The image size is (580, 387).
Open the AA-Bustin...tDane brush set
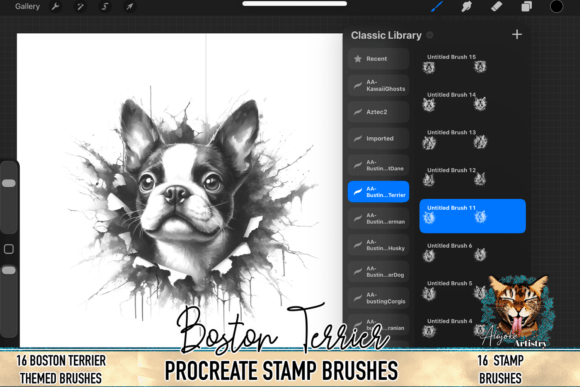point(378,165)
